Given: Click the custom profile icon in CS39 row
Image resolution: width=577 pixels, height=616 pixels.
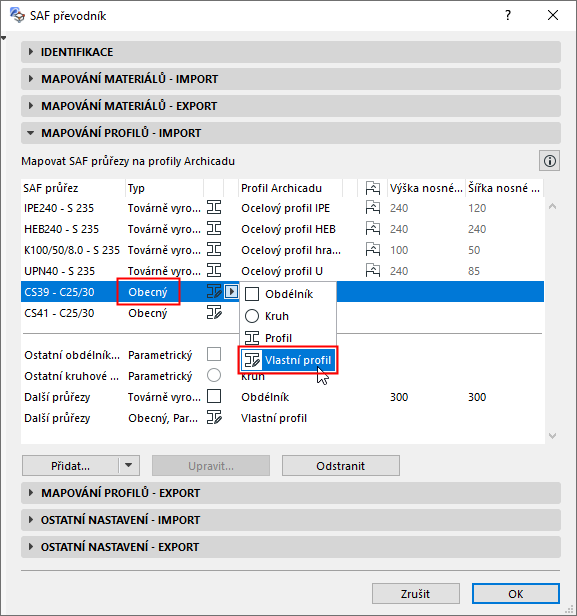Looking at the screenshot, I should [214, 292].
